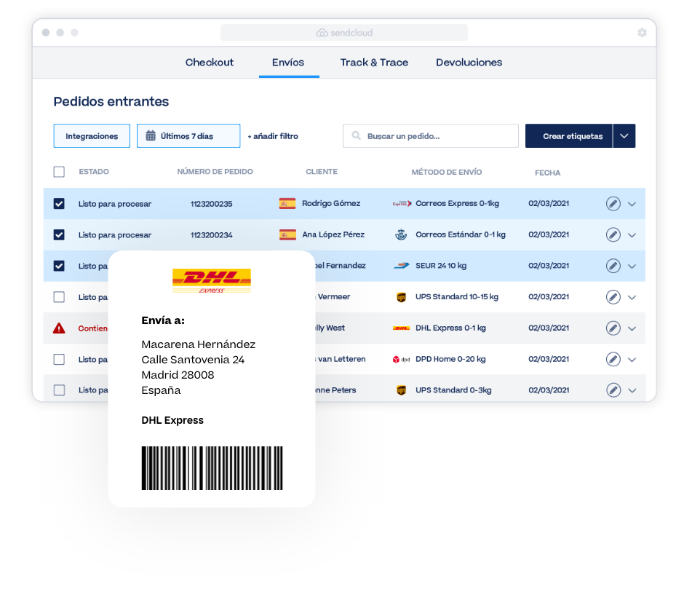676x616 pixels.
Task: Click the search magnifier icon
Action: (356, 136)
